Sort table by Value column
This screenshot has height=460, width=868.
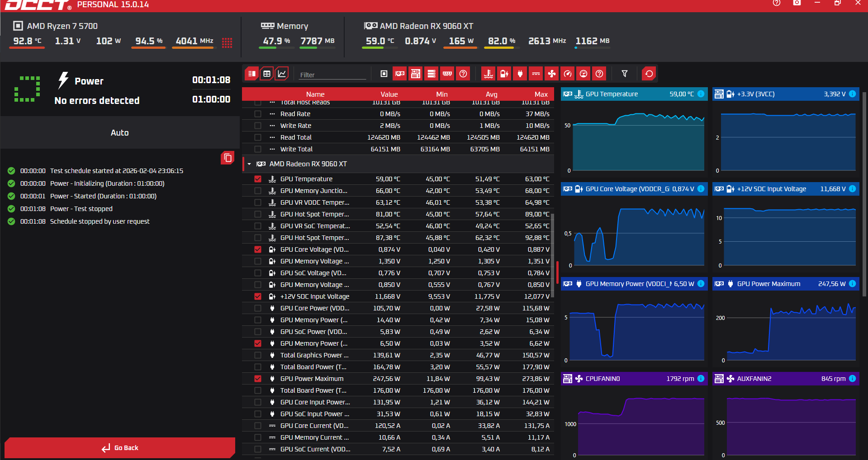click(389, 94)
